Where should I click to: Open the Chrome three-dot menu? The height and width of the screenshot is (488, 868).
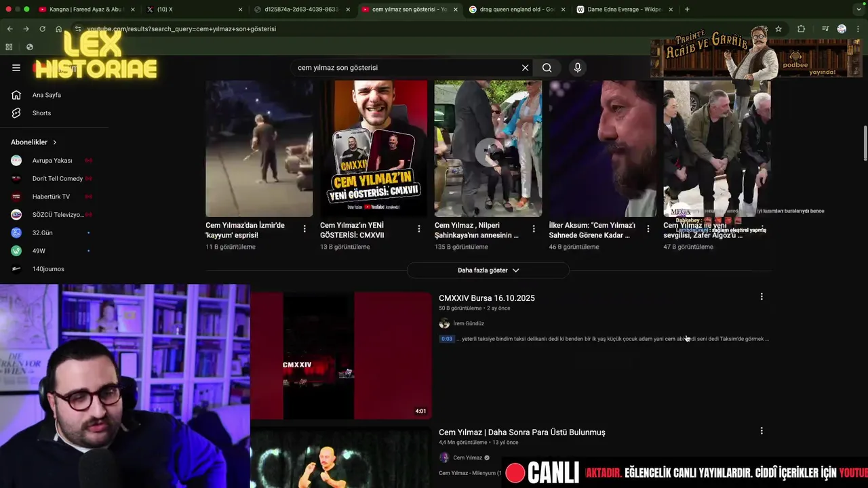[859, 29]
